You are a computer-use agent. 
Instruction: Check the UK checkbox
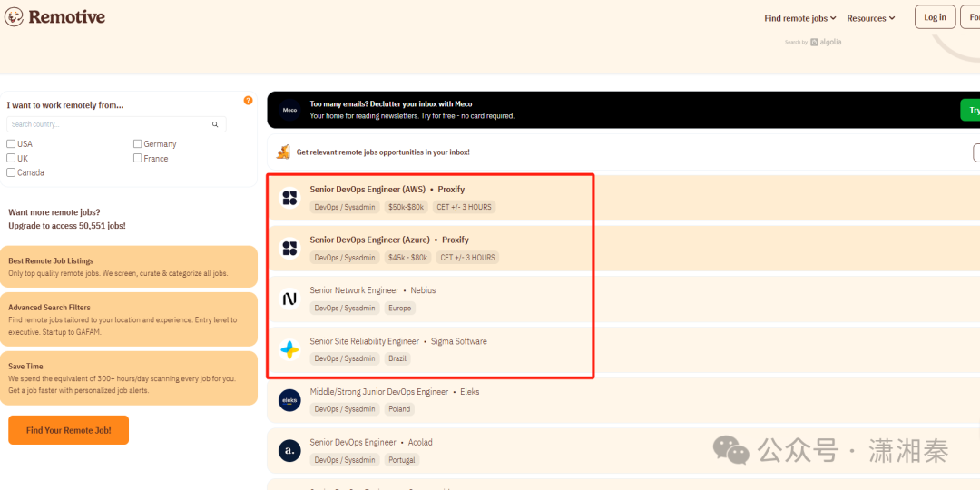click(x=11, y=158)
